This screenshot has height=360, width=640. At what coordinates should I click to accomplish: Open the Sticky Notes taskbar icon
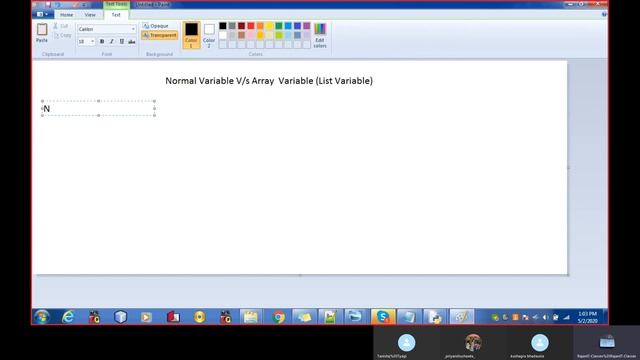click(x=304, y=317)
